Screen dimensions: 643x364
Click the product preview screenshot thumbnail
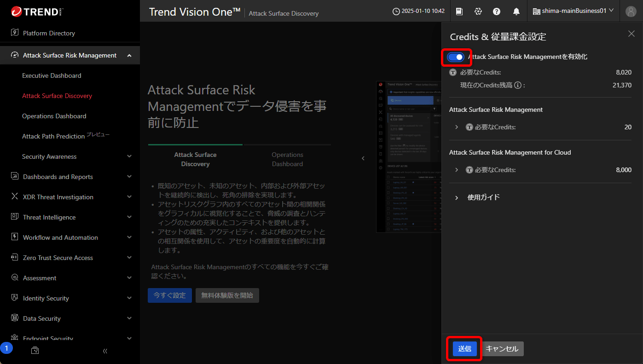pyautogui.click(x=409, y=157)
